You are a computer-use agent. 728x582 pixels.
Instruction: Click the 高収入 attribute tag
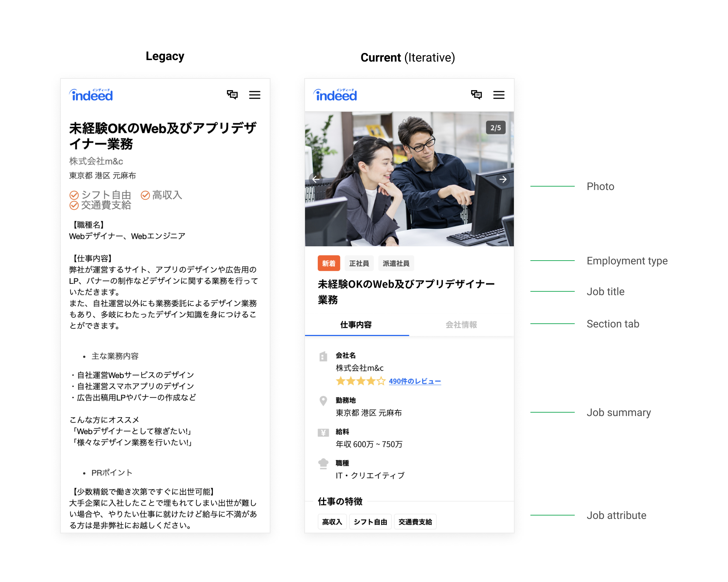pos(332,522)
